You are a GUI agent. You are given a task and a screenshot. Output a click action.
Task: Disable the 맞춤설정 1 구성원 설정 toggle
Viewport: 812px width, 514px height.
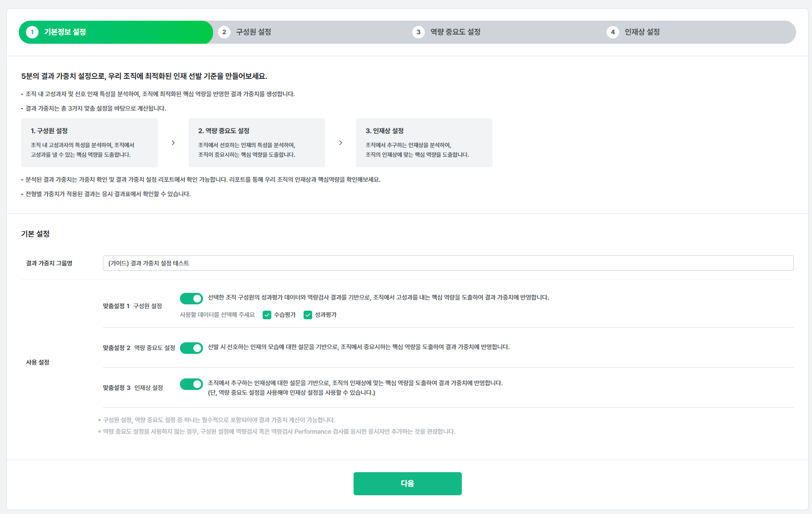(191, 299)
